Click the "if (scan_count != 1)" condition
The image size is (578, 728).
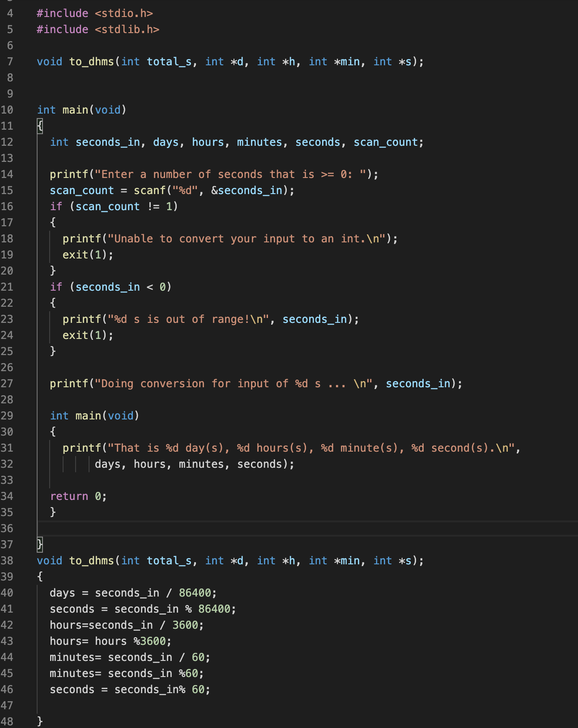pyautogui.click(x=114, y=207)
